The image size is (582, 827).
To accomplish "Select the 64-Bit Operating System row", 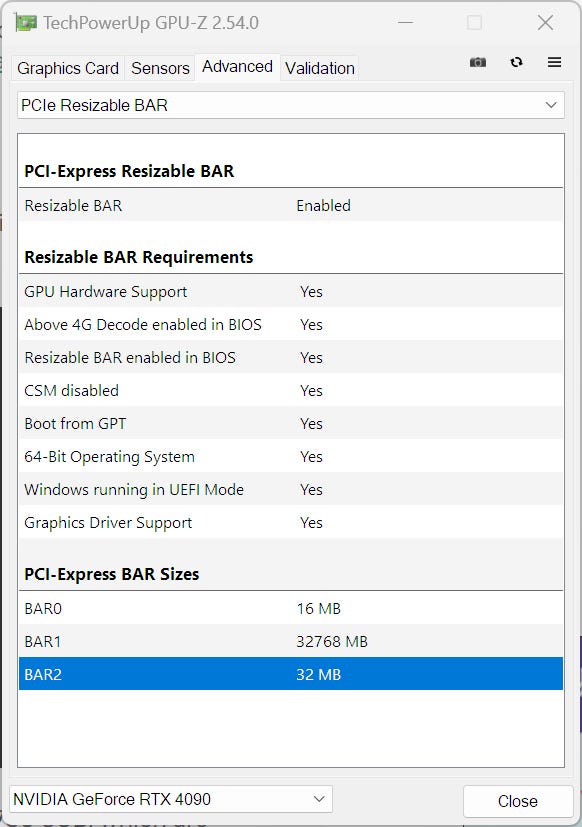I will pos(291,456).
